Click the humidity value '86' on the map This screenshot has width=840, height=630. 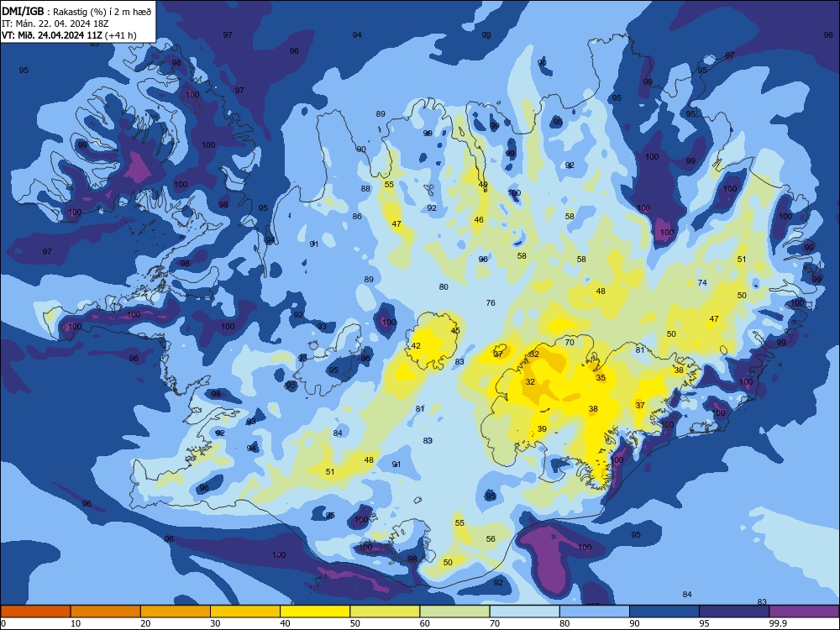pos(357,217)
